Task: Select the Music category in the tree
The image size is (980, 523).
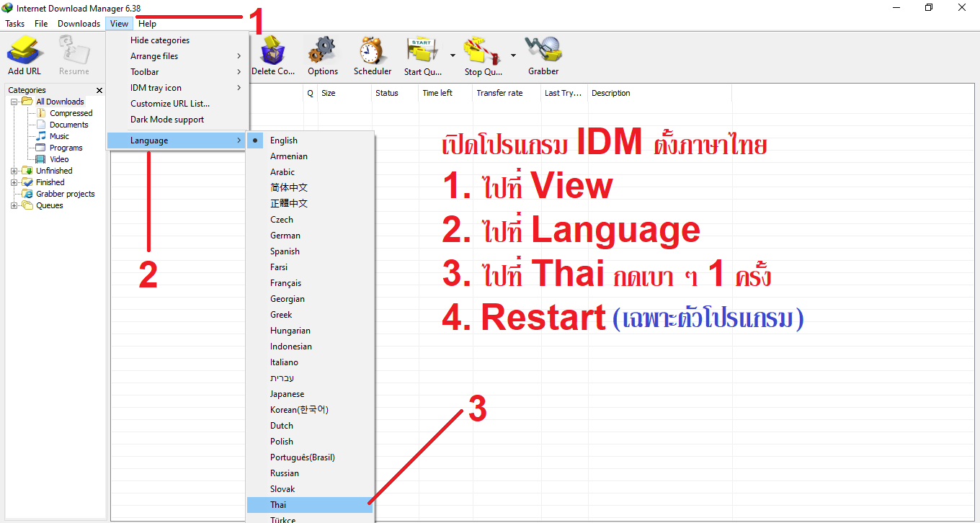Action: [x=59, y=136]
